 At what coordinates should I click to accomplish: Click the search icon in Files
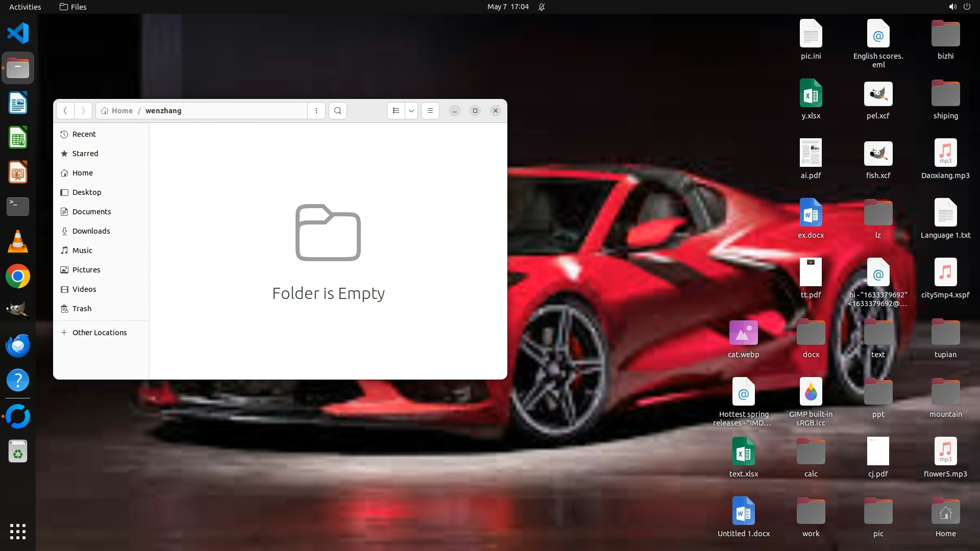tap(337, 111)
